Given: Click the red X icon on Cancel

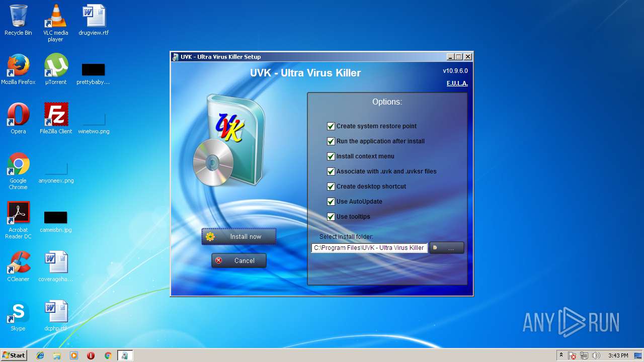Looking at the screenshot, I should point(218,260).
